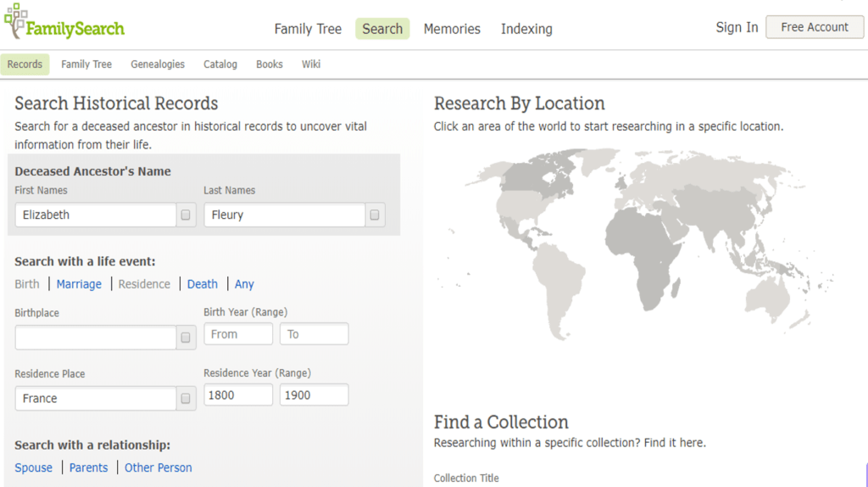868x487 pixels.
Task: Click United States on the world map
Action: point(523,206)
